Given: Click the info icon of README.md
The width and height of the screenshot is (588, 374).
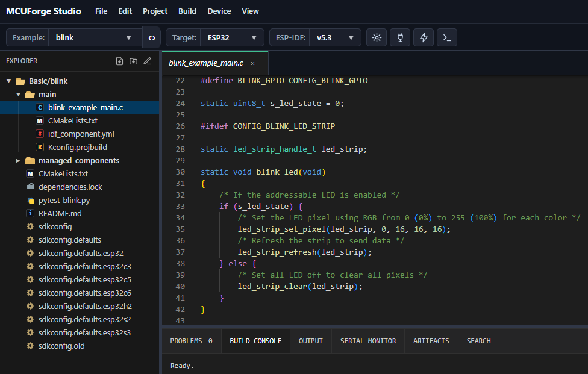Looking at the screenshot, I should pyautogui.click(x=30, y=213).
